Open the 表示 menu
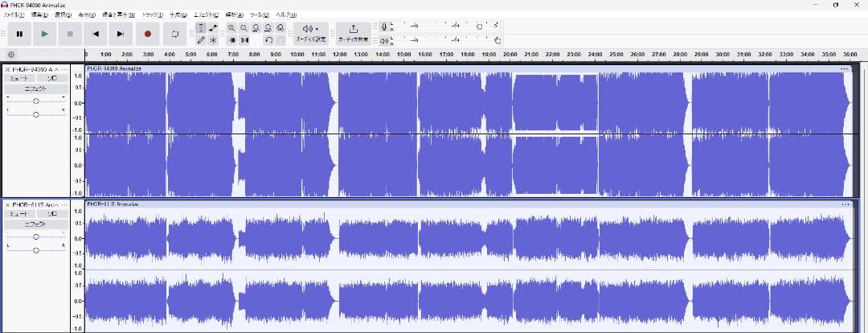868x333 pixels. coord(87,14)
